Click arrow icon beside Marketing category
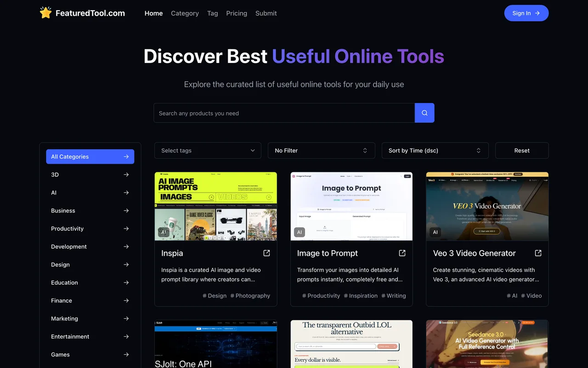 [126, 318]
